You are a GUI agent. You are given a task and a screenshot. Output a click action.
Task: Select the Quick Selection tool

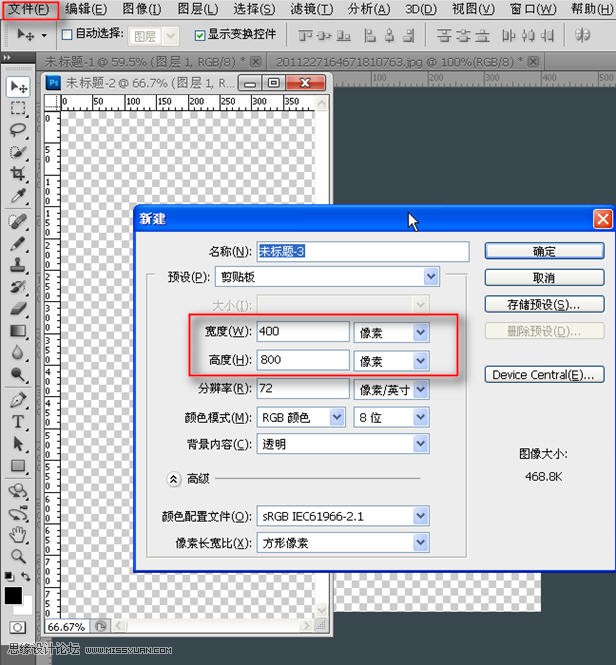point(18,152)
